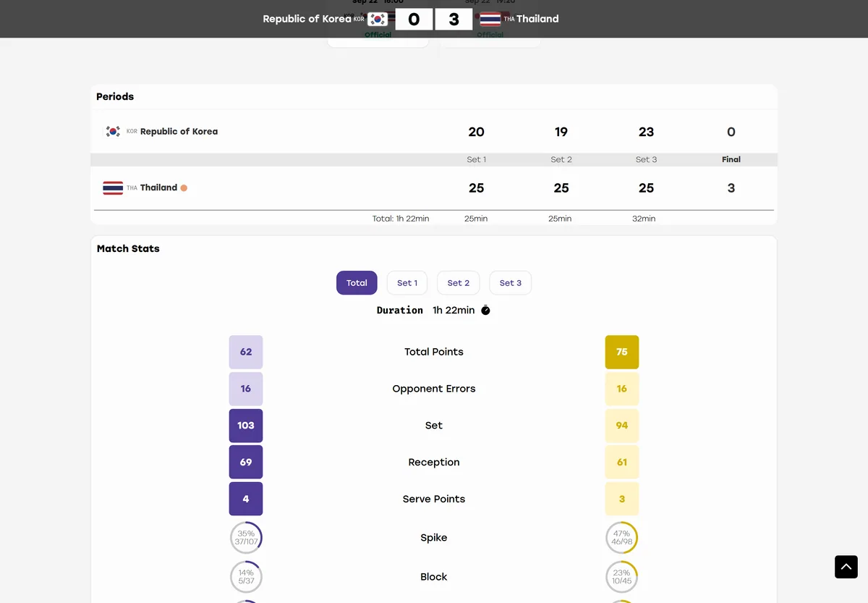Click Korea's Reception box showing 69
Viewport: 868px width, 603px height.
coord(246,462)
